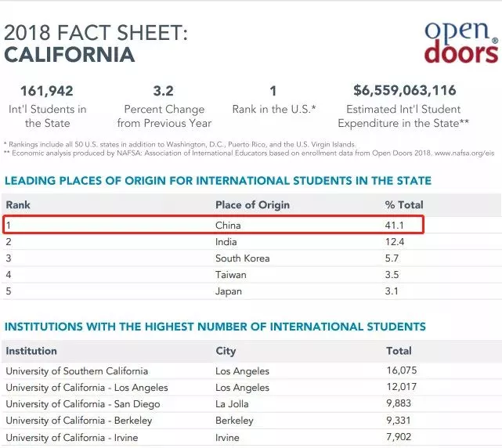Click 'Los Angeles' city in USC row
502x448 pixels.
pos(242,371)
